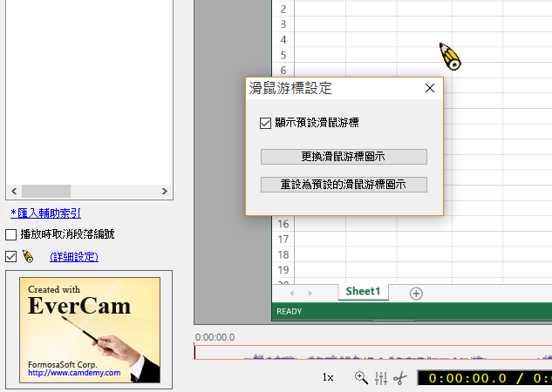Switch to the Sheet1 tab

tap(363, 292)
